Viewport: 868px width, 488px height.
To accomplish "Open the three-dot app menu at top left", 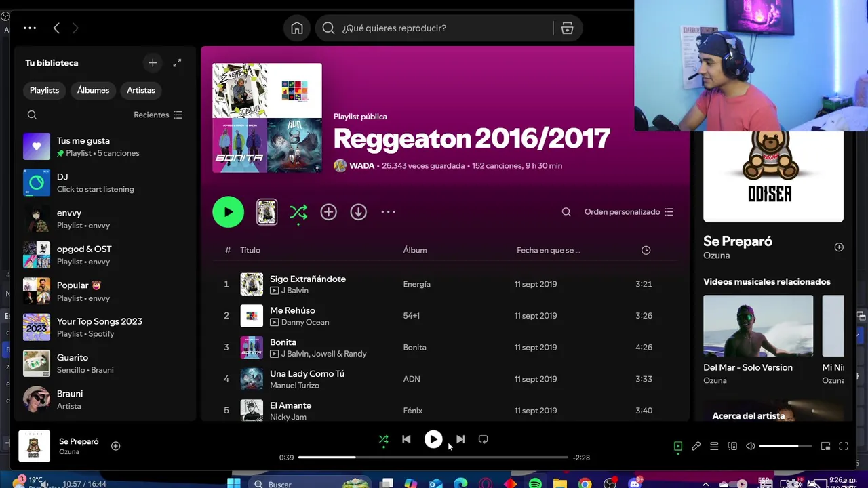I will 30,28.
